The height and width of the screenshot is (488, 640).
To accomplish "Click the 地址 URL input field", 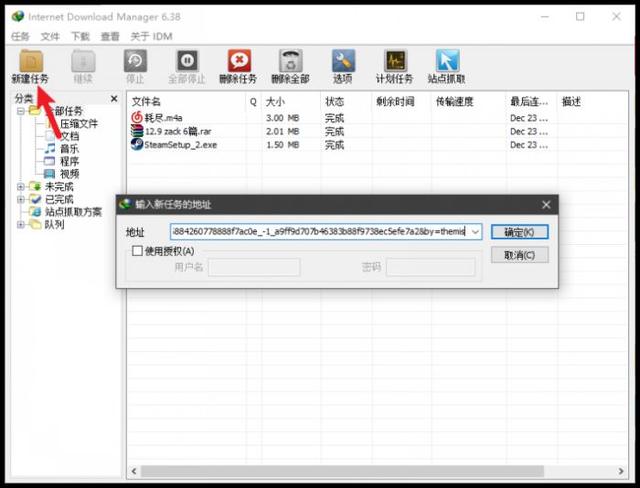I will [x=318, y=232].
